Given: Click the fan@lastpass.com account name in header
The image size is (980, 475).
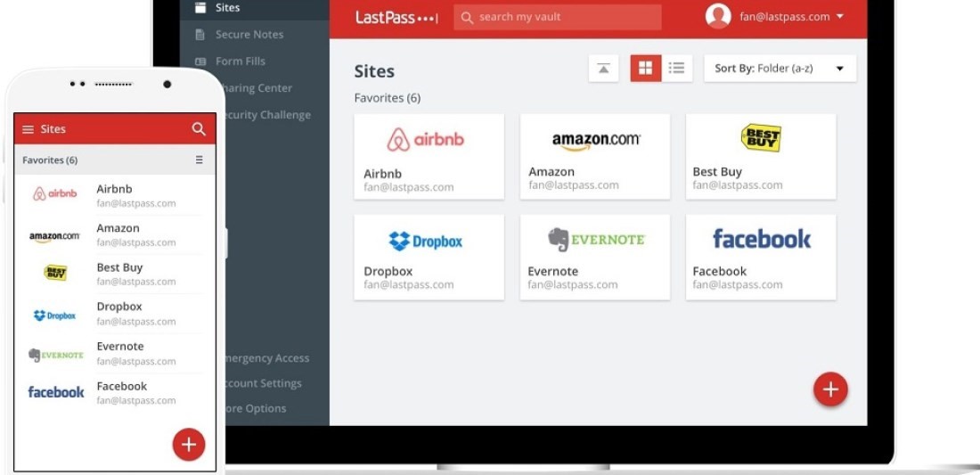Looking at the screenshot, I should click(x=784, y=17).
